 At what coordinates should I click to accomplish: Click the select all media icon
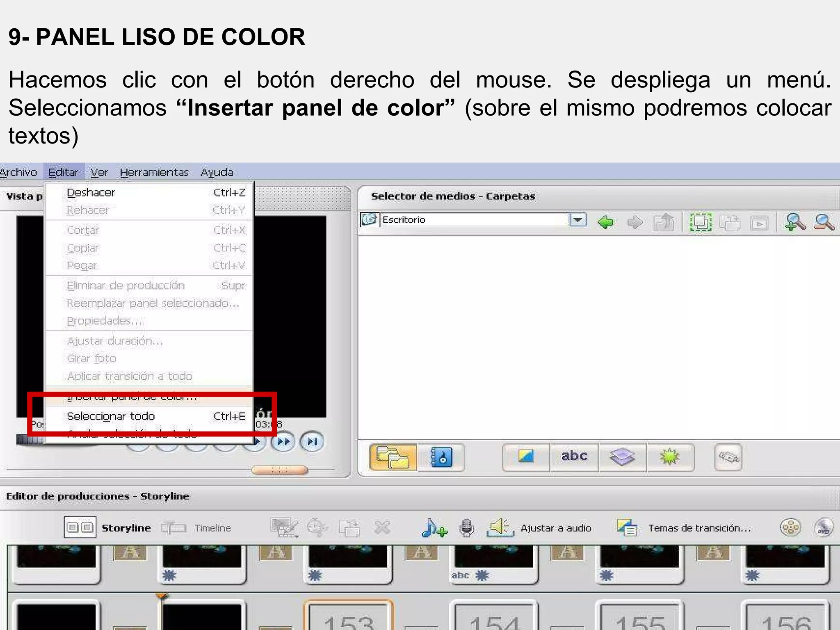[701, 222]
